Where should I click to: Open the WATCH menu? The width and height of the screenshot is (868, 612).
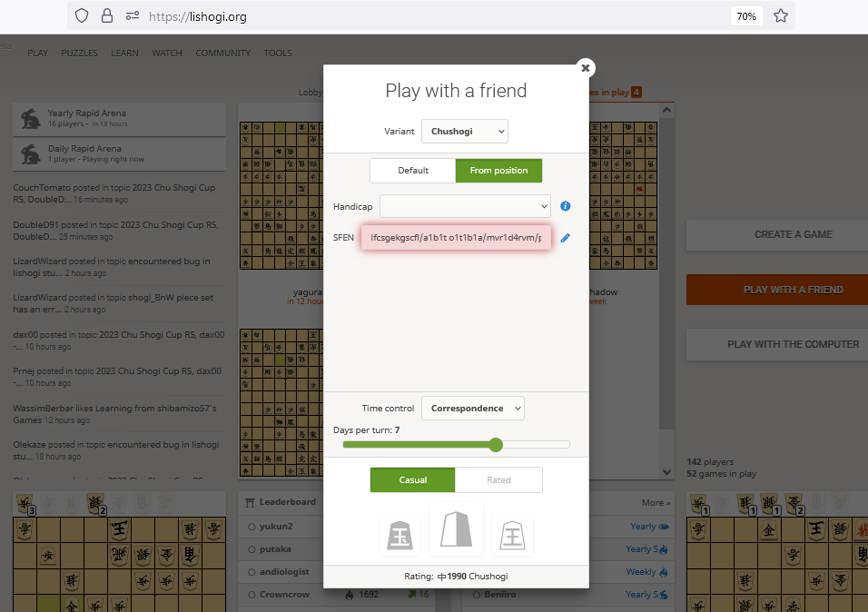point(166,53)
